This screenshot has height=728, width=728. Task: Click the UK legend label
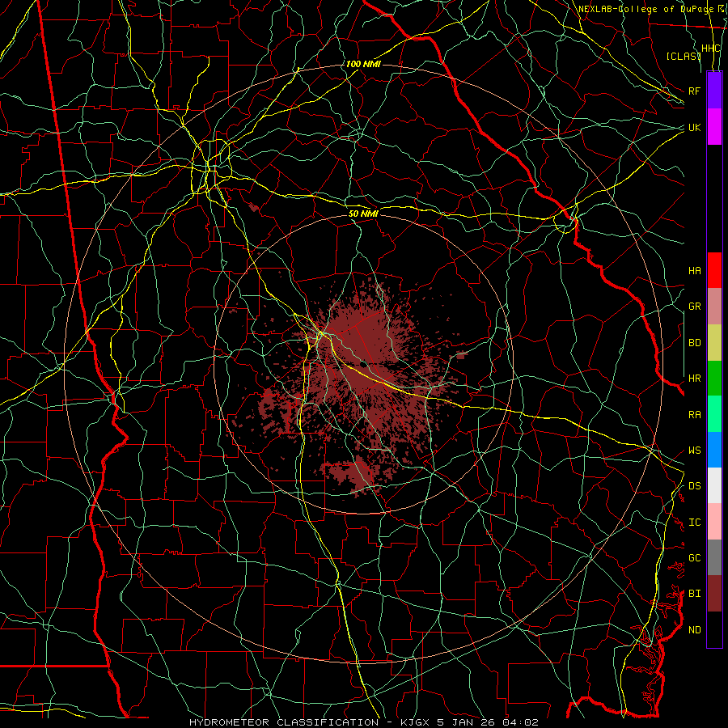click(694, 127)
